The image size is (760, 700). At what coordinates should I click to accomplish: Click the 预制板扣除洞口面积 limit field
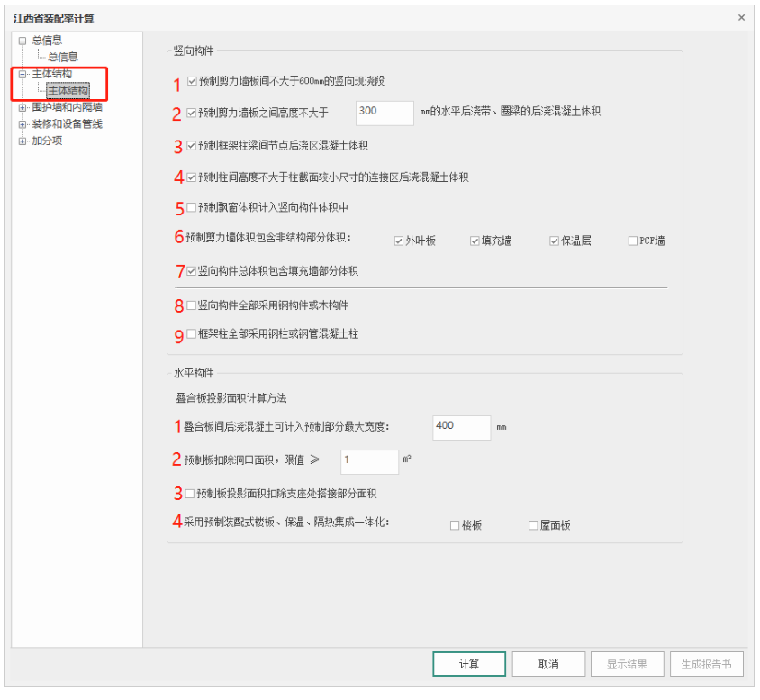click(x=370, y=462)
